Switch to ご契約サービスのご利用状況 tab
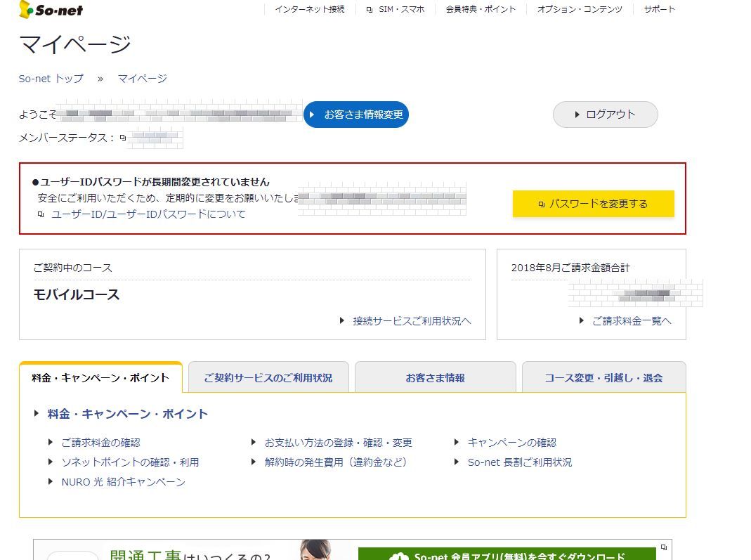 pos(268,377)
